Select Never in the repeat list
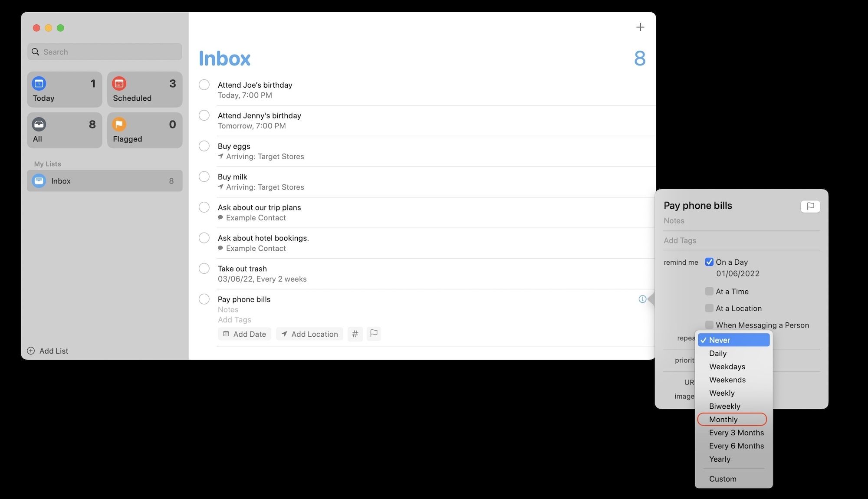This screenshot has width=868, height=499. tap(720, 340)
